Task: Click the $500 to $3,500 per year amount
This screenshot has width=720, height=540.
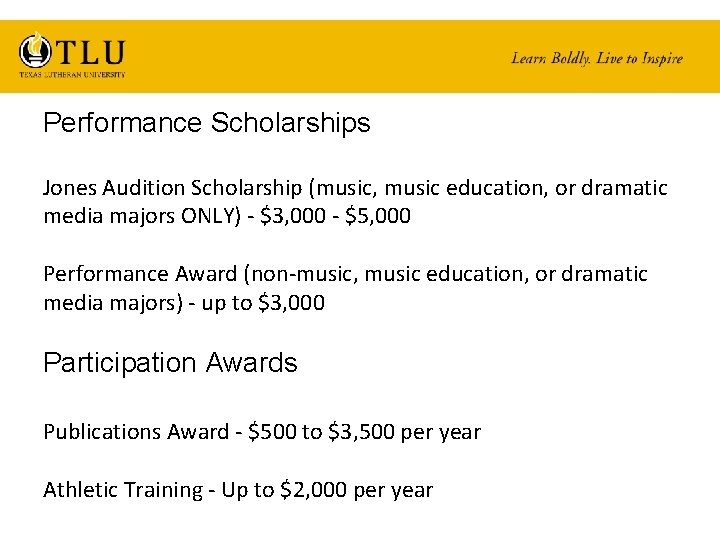Action: click(x=365, y=432)
